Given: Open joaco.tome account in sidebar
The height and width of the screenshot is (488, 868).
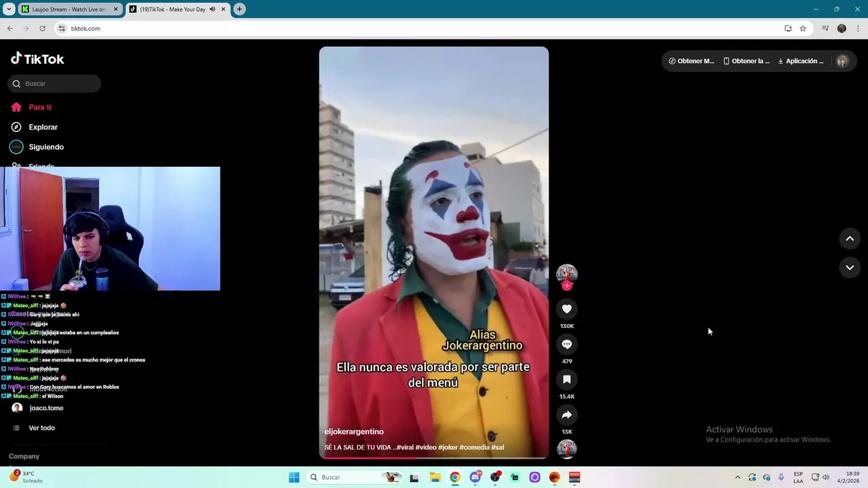Looking at the screenshot, I should tap(46, 408).
